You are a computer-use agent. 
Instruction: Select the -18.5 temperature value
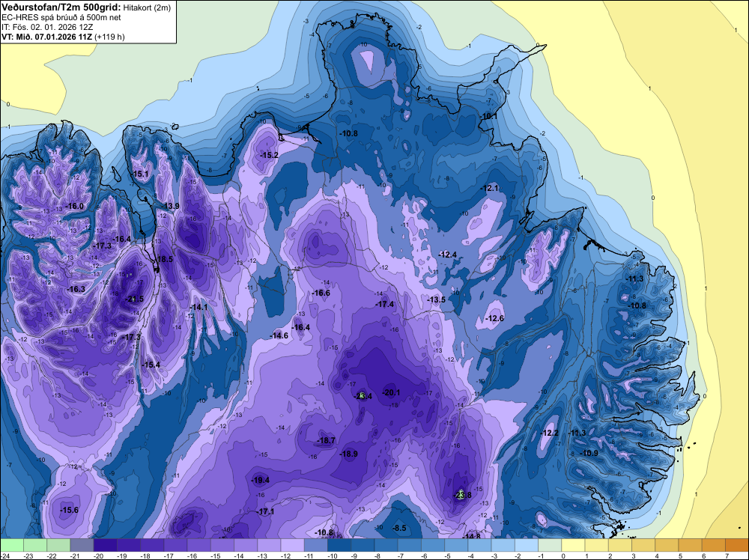pos(164,259)
